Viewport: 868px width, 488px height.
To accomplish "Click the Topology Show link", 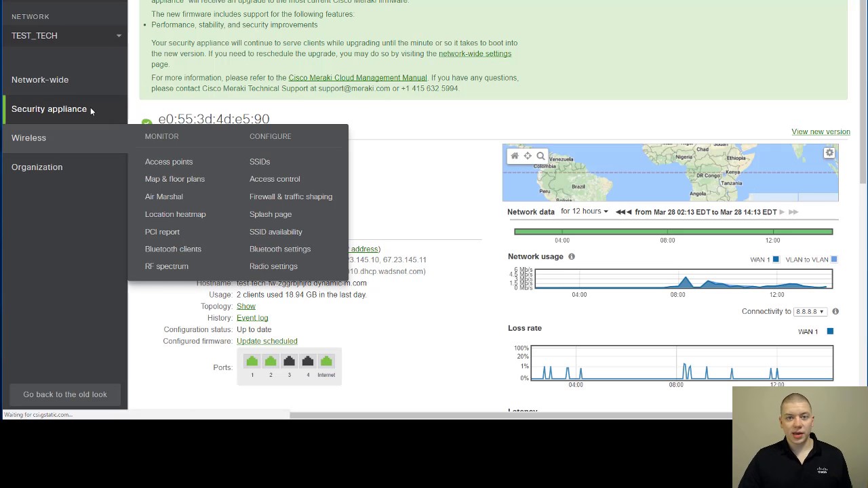I will [x=246, y=306].
